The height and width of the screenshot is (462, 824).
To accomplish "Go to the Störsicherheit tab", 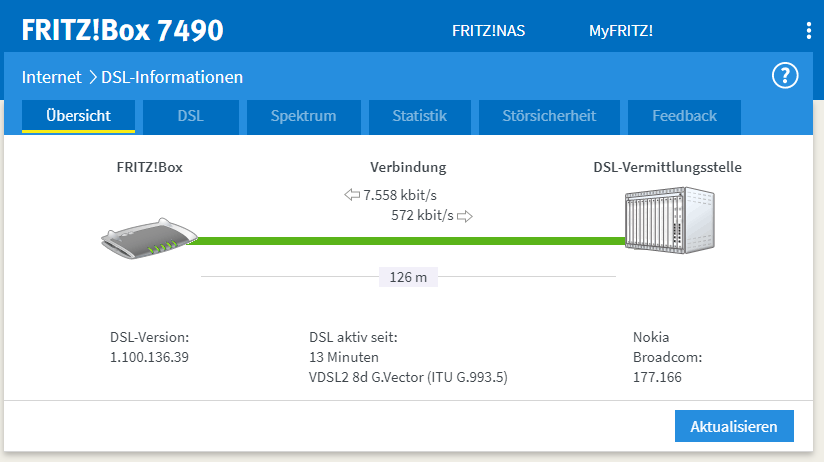I will [x=549, y=116].
